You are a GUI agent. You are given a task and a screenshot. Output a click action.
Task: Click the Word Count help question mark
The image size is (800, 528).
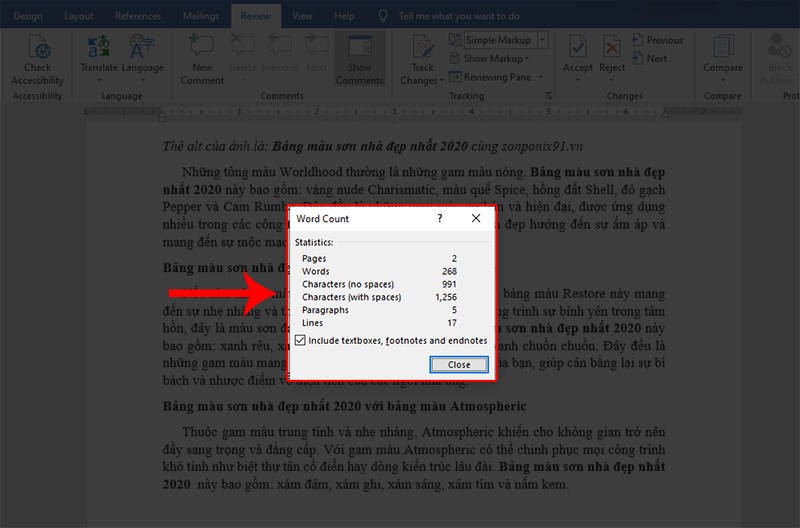(440, 218)
